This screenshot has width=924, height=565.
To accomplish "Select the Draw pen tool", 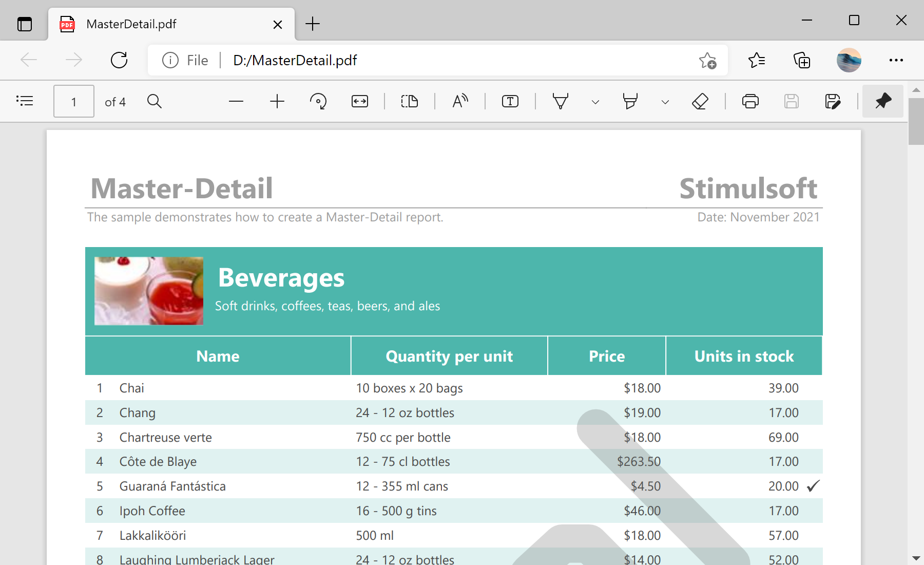I will point(561,101).
